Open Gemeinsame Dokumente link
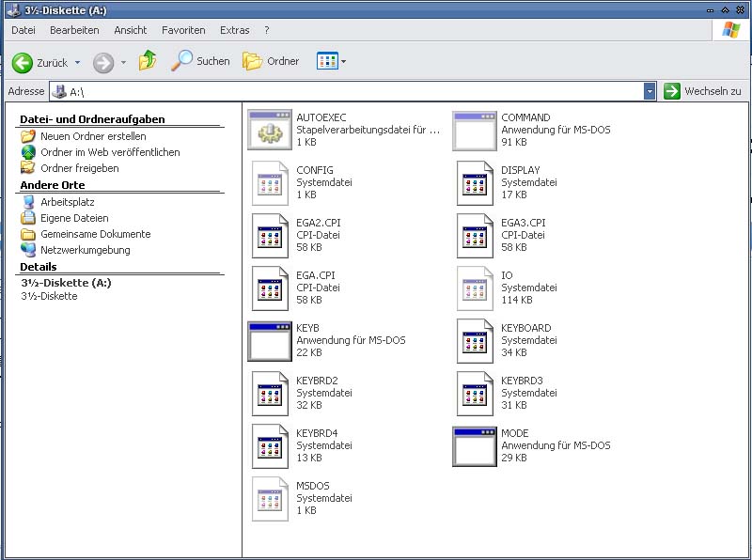The image size is (752, 560). coord(96,234)
